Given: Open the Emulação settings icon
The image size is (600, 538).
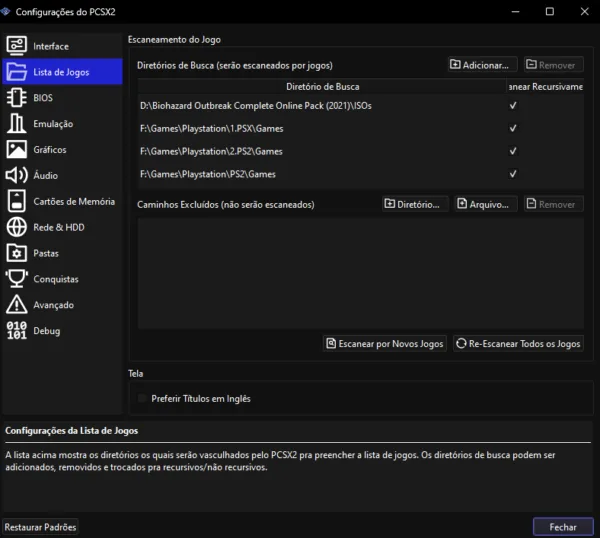Looking at the screenshot, I should coord(16,123).
